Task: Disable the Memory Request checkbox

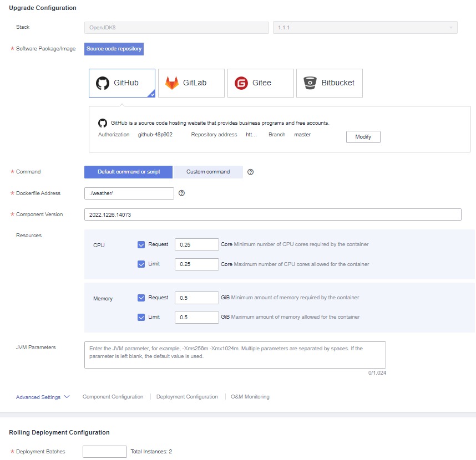Action: tap(141, 298)
